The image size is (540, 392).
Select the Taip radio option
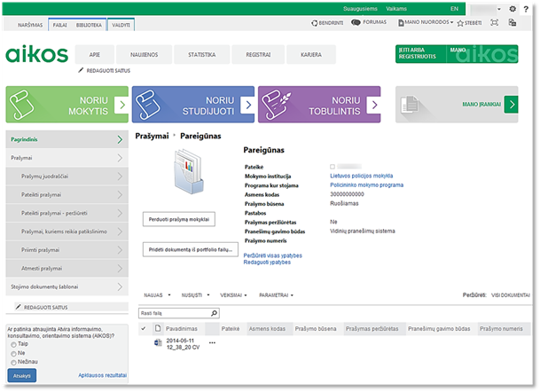pyautogui.click(x=14, y=344)
